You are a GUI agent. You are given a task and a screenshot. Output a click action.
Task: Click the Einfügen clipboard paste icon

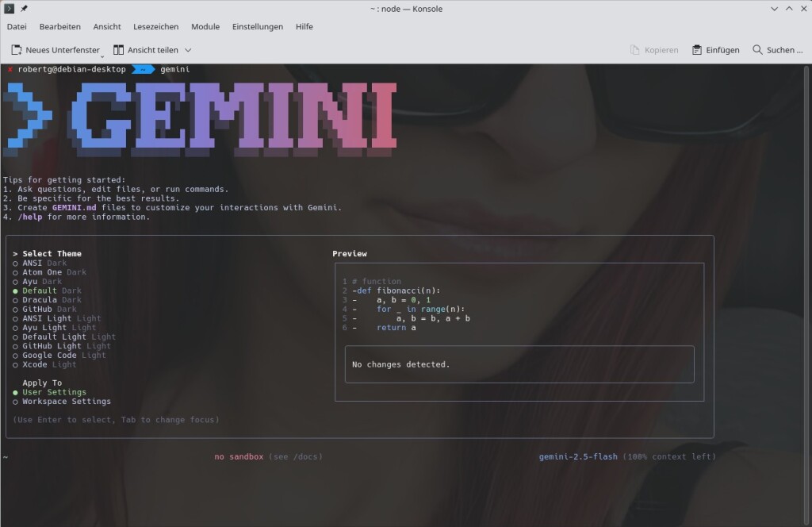tap(697, 50)
